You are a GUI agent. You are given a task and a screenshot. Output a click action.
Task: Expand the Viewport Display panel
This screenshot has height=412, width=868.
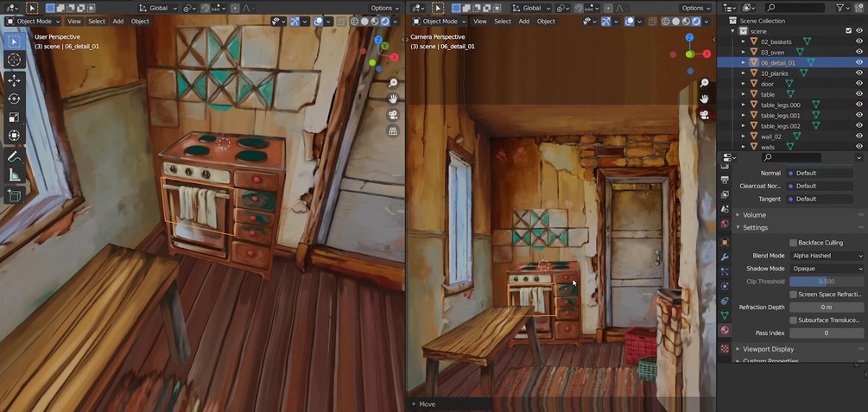pos(768,349)
